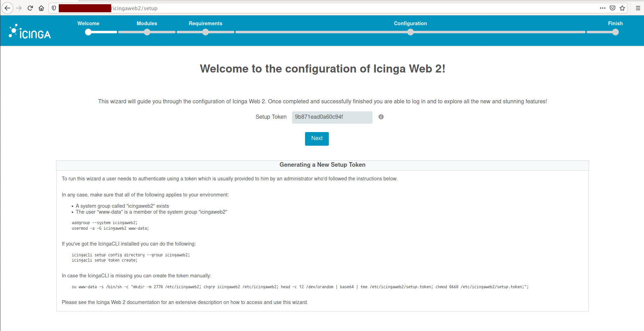
Task: Click the browser forward arrow
Action: point(19,8)
